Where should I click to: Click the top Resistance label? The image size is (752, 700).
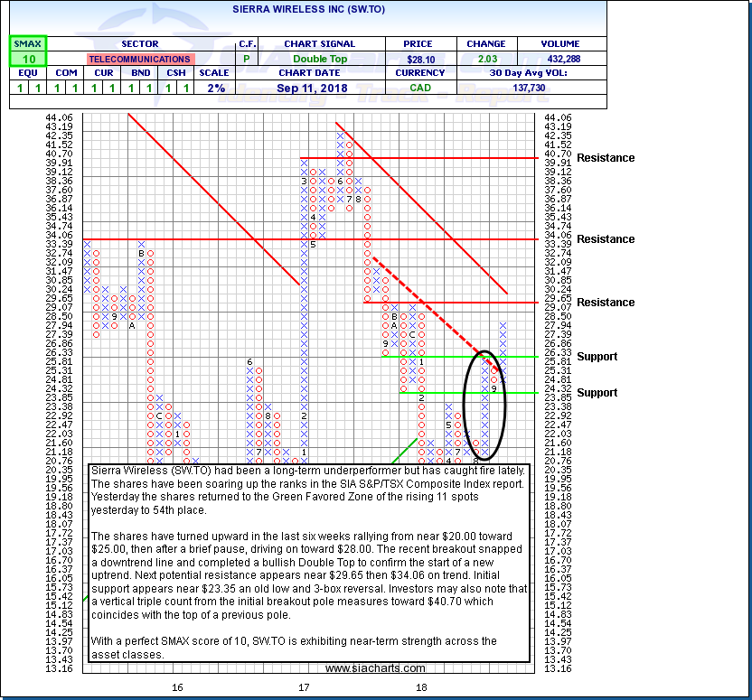pyautogui.click(x=606, y=158)
